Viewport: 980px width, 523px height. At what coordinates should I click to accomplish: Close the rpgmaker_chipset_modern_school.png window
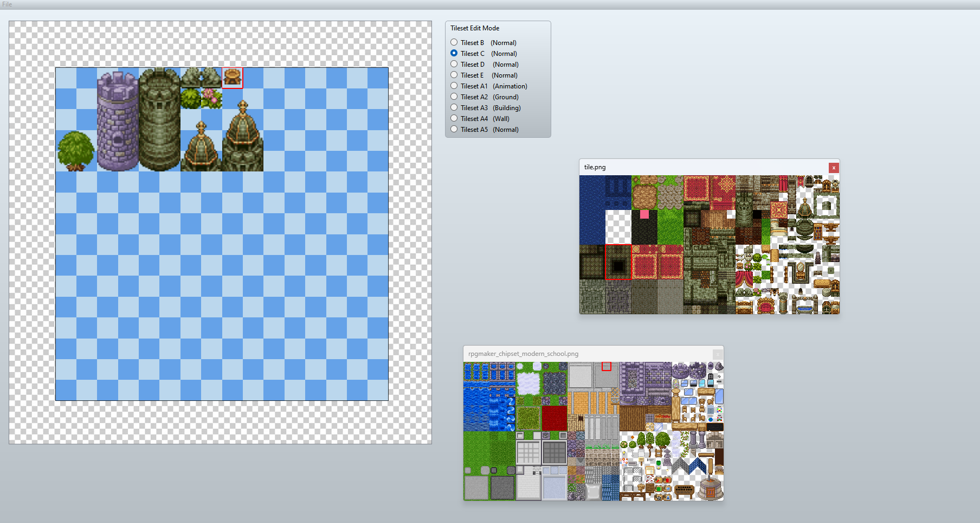click(x=718, y=354)
